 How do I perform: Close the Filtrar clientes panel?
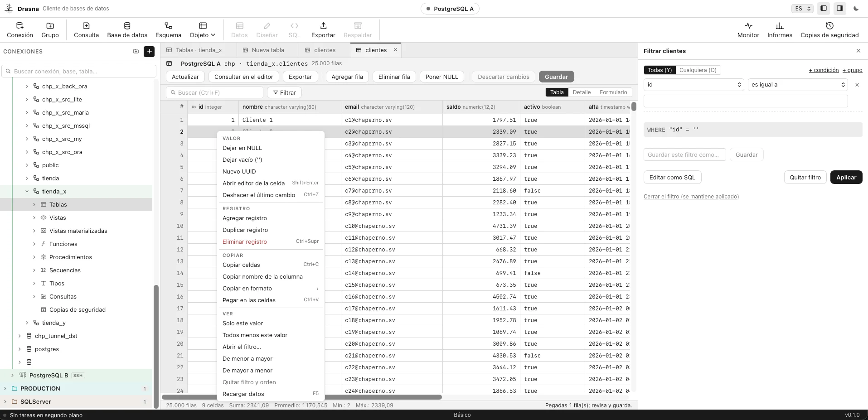[x=858, y=51]
